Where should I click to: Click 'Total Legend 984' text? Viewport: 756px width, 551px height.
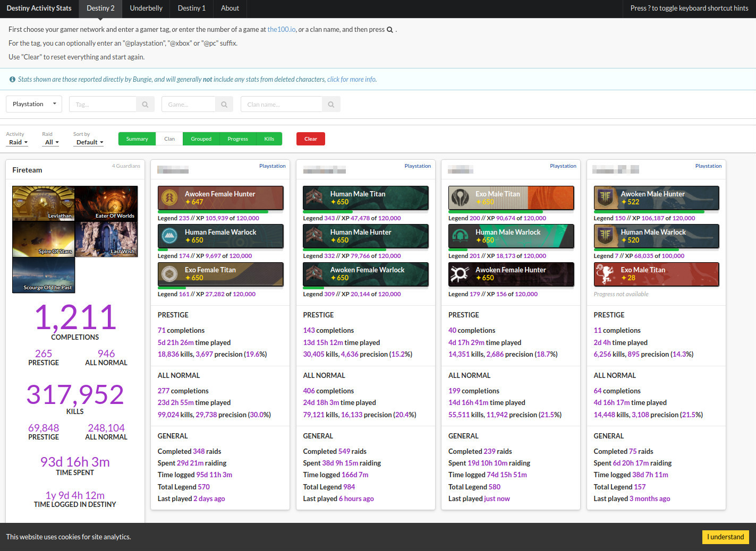coord(329,487)
